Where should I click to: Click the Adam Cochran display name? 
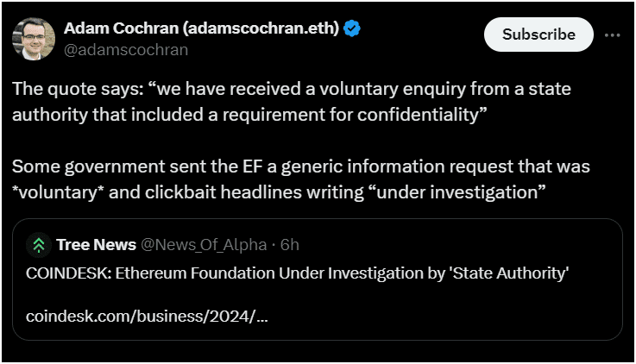pos(121,28)
